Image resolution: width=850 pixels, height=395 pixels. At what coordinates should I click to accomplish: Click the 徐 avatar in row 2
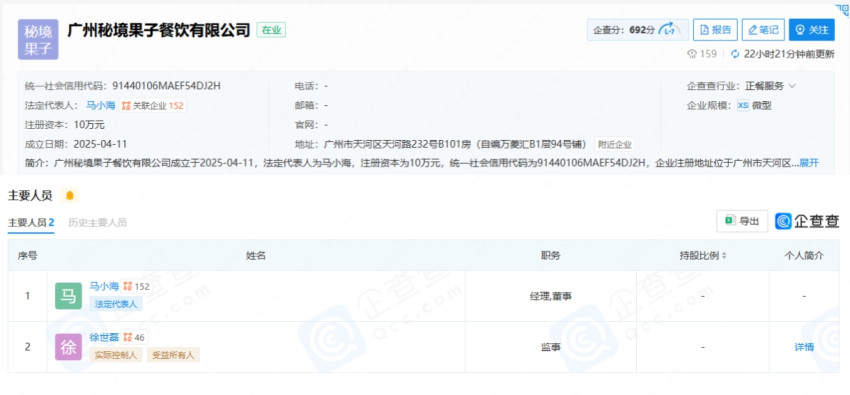click(x=68, y=347)
